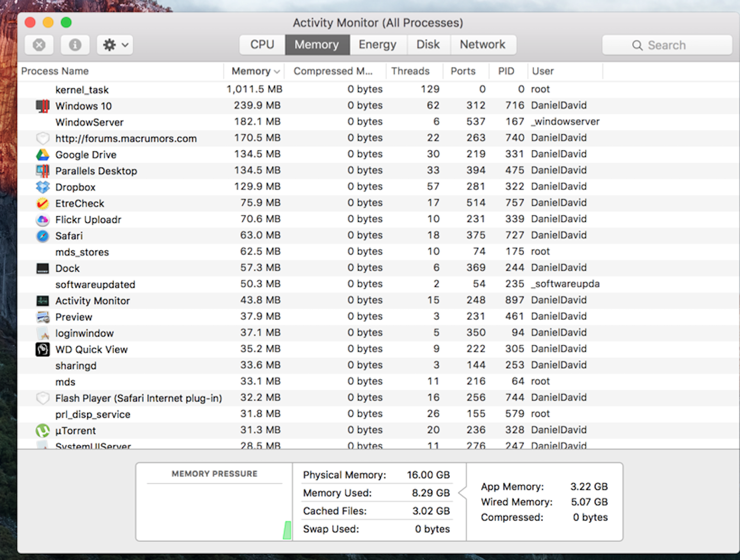Click the shield icon beside forums.macrumors.com
The height and width of the screenshot is (560, 740).
(x=43, y=138)
